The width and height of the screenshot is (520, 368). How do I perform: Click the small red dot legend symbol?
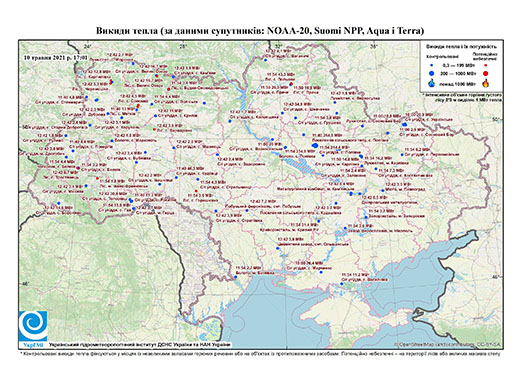point(486,66)
